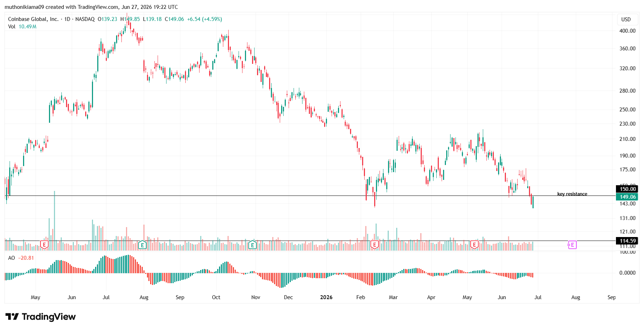Click the change value +6.54 (+4.59%)
This screenshot has width=644, height=330.
click(204, 19)
